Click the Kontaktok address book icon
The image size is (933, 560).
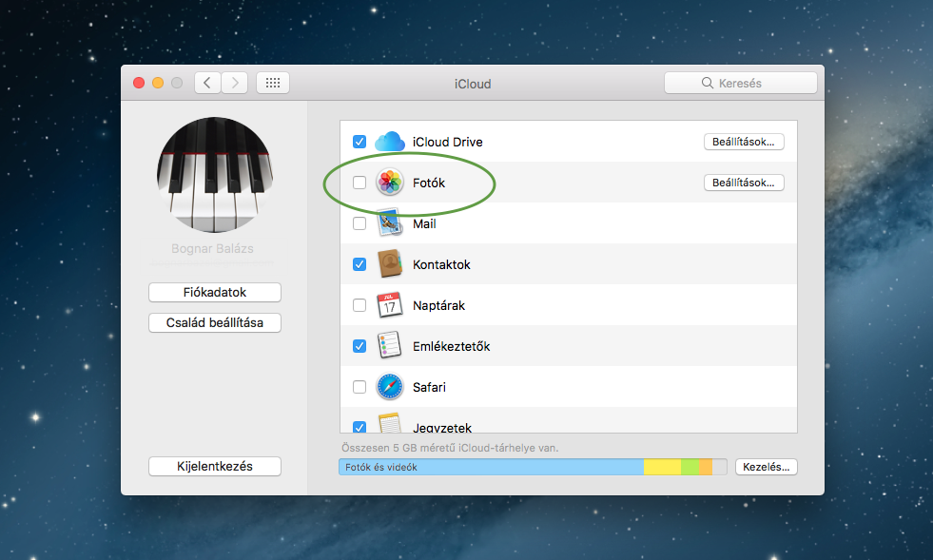(x=389, y=264)
